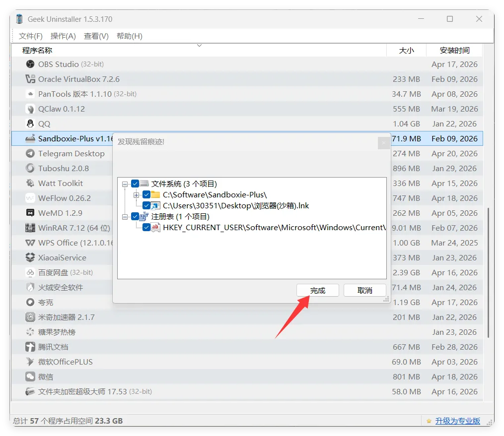Click the 233 MB size cell

click(x=406, y=79)
